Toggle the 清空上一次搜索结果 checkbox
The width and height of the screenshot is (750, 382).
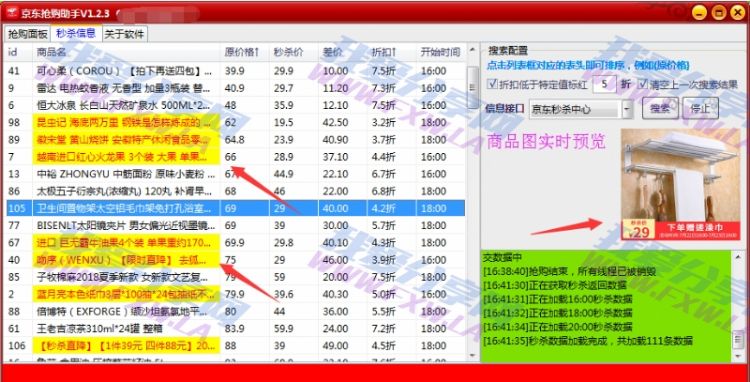click(644, 85)
